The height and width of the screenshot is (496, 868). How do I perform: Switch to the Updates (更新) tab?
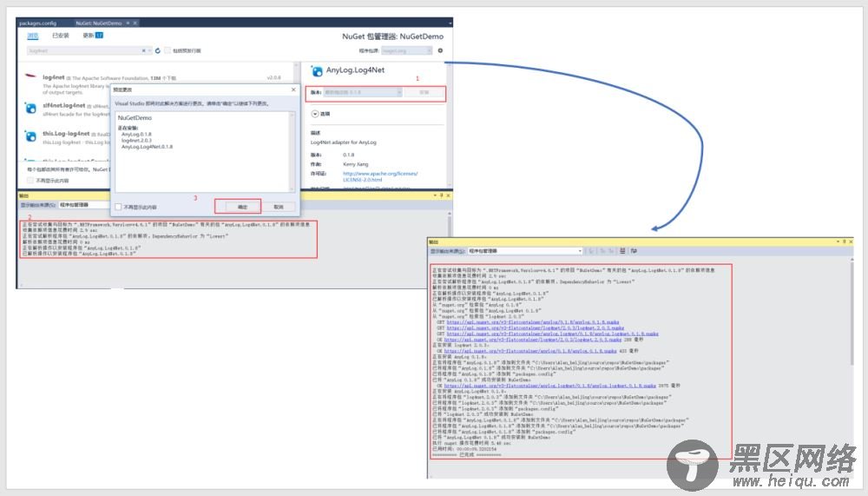coord(93,36)
